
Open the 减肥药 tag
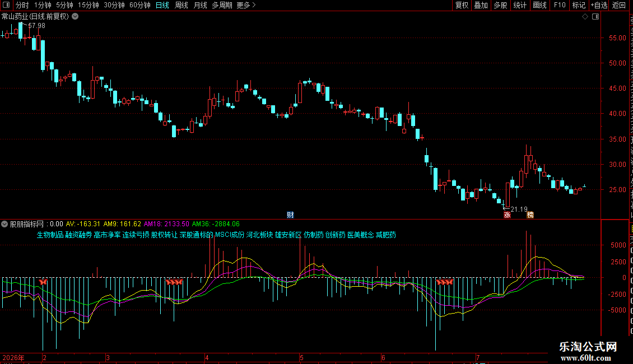coord(386,235)
